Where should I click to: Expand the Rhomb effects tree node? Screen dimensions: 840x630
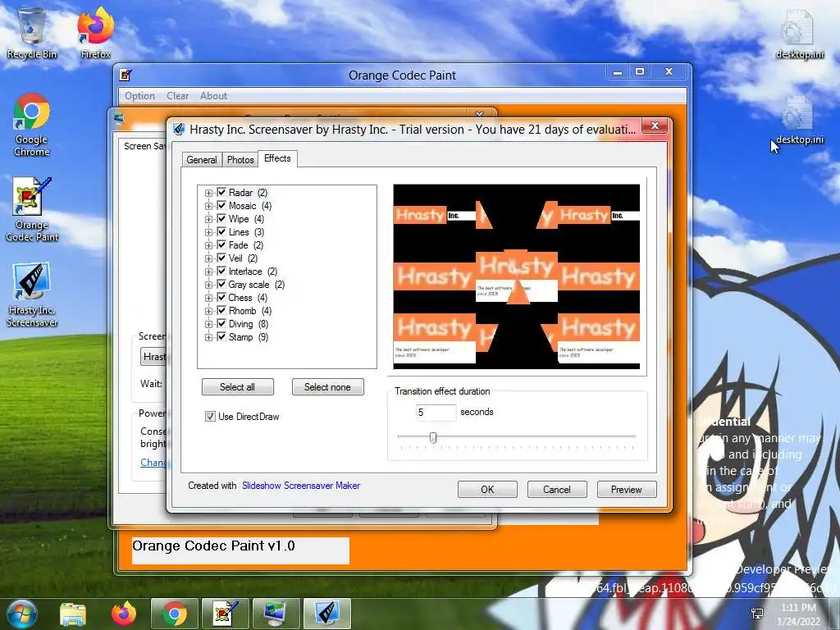pyautogui.click(x=208, y=311)
